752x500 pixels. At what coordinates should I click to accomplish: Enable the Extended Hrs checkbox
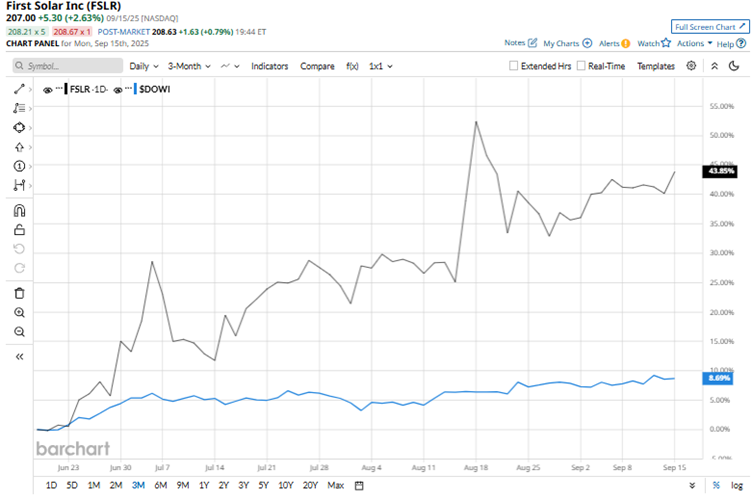pos(514,66)
